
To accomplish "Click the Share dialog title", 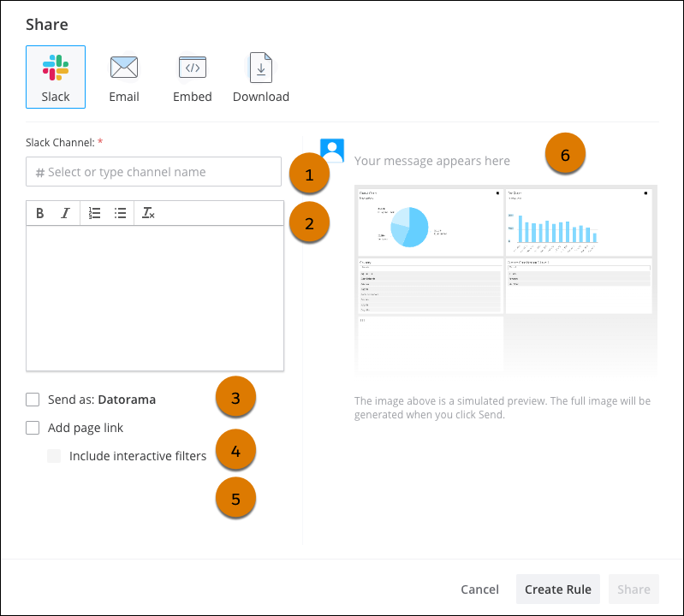I will pyautogui.click(x=47, y=25).
